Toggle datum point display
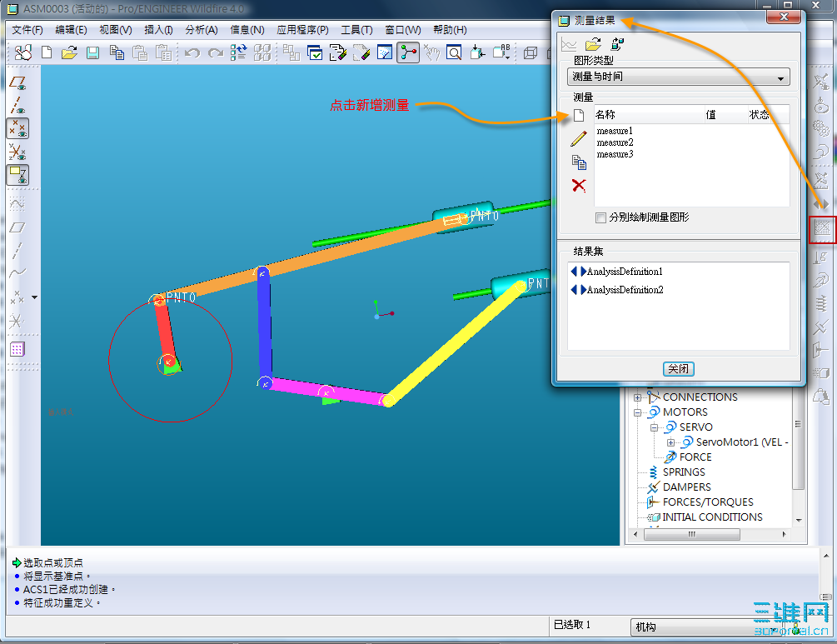Image resolution: width=837 pixels, height=644 pixels. pyautogui.click(x=17, y=128)
